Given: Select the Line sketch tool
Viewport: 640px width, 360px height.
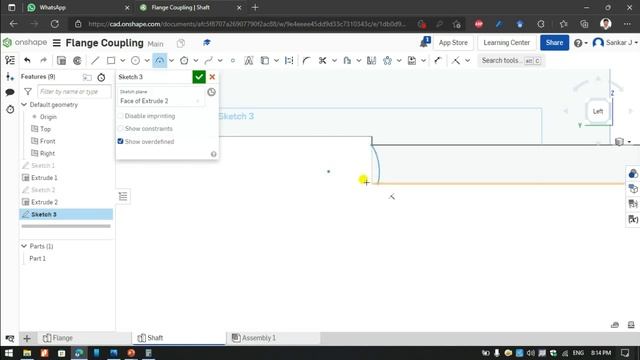Looking at the screenshot, I should 95,60.
